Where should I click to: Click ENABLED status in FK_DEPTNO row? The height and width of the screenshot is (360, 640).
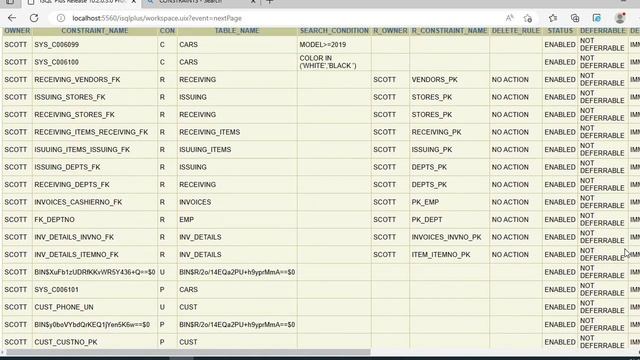click(560, 220)
